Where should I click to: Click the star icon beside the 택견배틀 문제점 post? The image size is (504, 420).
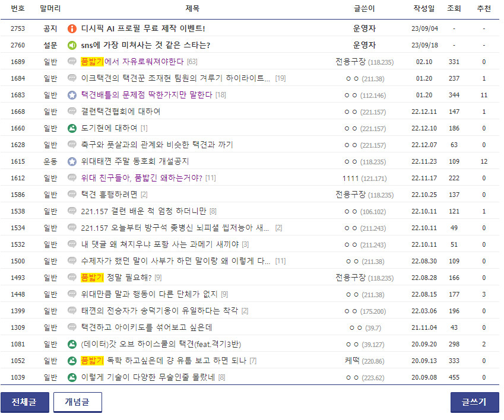[72, 95]
